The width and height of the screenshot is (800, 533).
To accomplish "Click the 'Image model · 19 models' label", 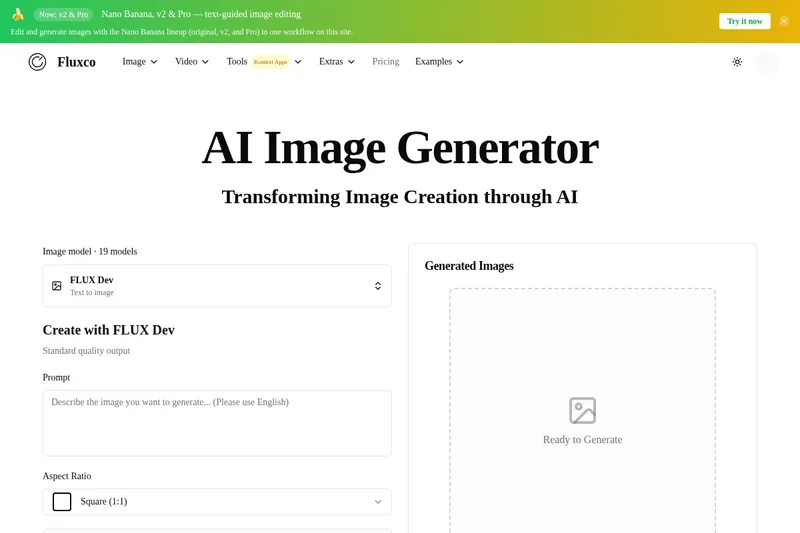I will (x=90, y=251).
